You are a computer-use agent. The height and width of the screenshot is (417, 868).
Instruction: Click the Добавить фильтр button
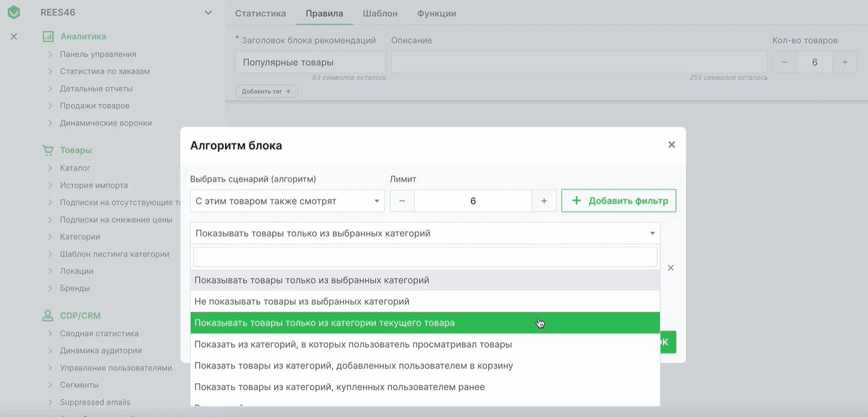click(x=618, y=201)
